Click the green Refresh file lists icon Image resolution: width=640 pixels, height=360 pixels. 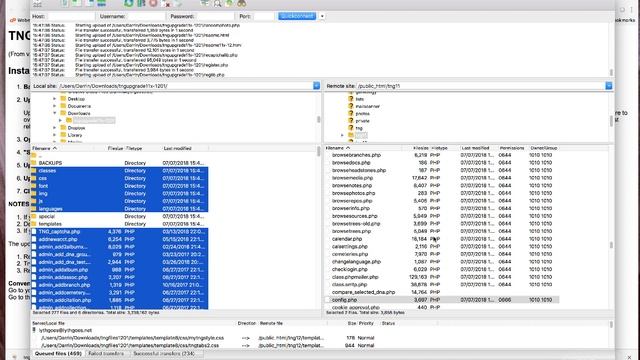129,3
